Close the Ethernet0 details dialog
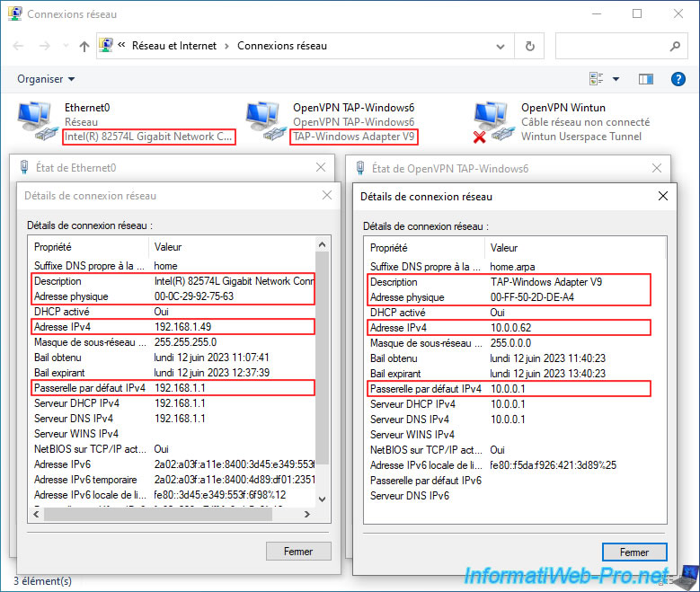 (x=327, y=195)
